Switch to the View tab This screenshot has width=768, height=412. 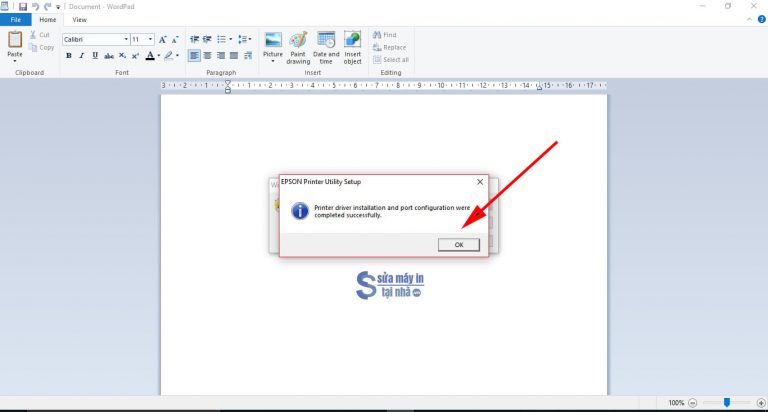pyautogui.click(x=79, y=19)
